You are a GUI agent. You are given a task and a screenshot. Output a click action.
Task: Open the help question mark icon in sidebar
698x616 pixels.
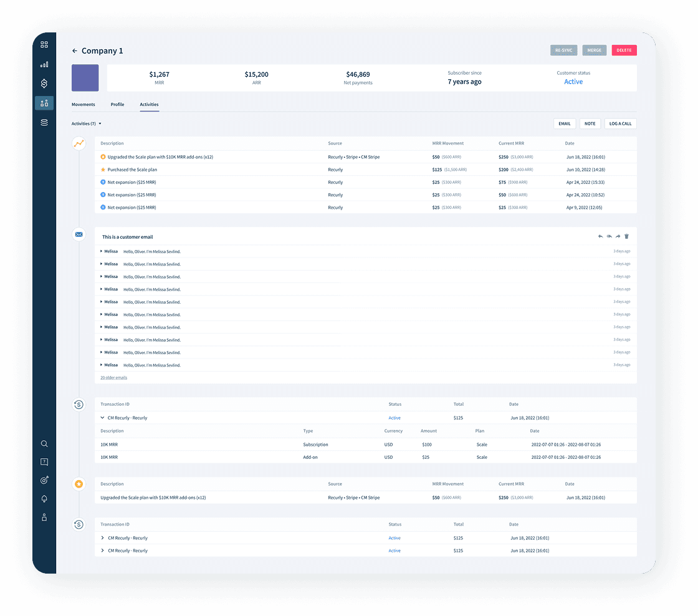click(x=44, y=462)
